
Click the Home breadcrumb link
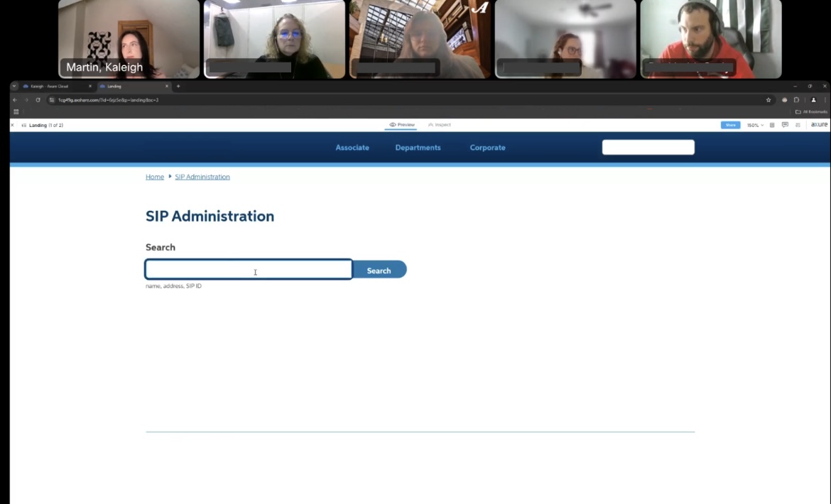click(155, 177)
